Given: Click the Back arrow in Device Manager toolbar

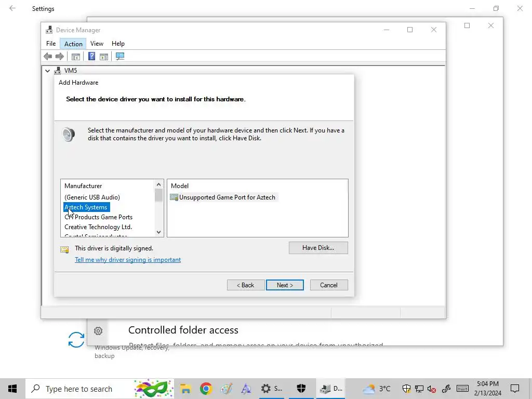Looking at the screenshot, I should 48,56.
